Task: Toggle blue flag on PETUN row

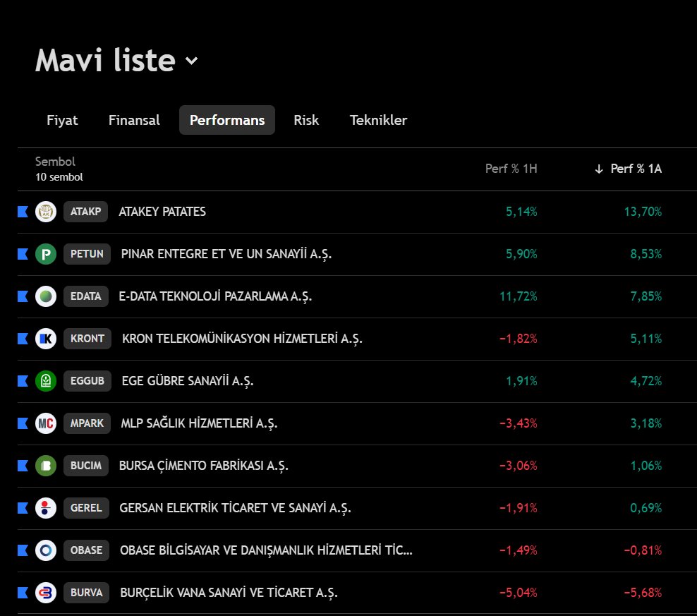Action: (23, 254)
